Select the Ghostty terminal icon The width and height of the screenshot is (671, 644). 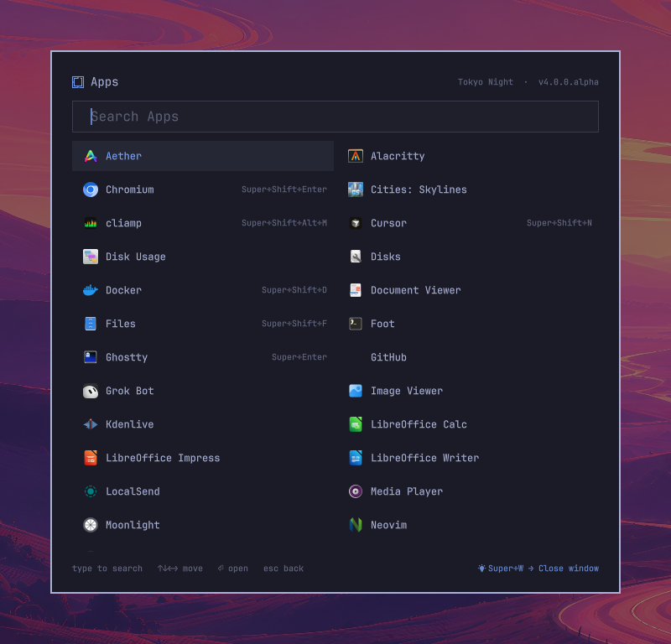pyautogui.click(x=91, y=357)
